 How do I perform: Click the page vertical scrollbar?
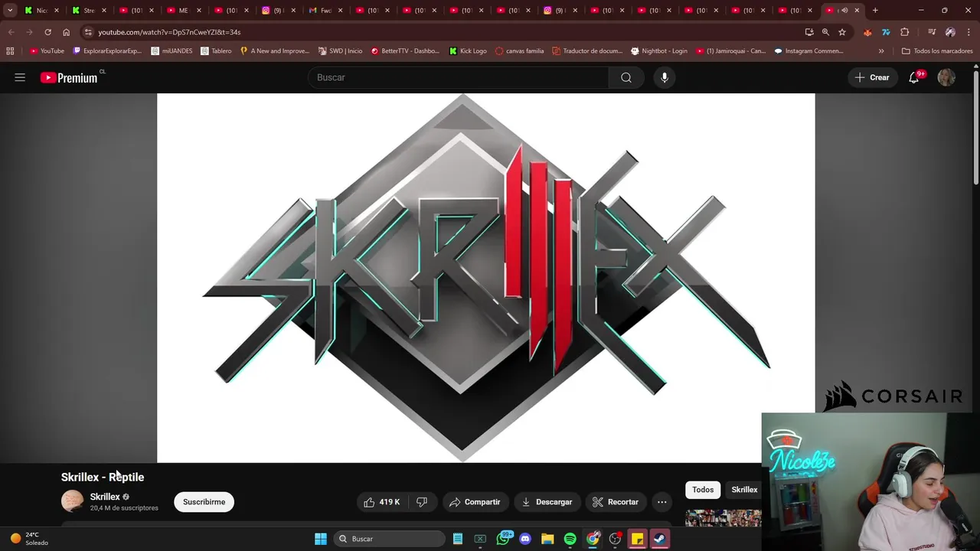point(975,126)
